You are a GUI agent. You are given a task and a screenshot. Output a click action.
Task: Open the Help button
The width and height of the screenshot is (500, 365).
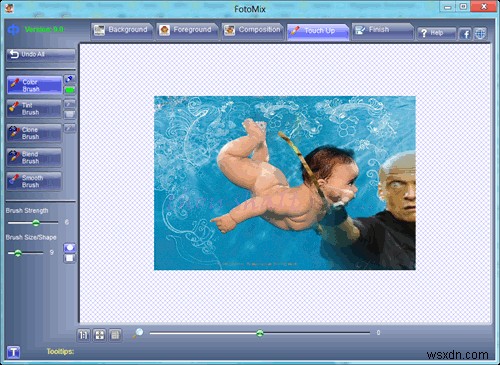coord(436,33)
